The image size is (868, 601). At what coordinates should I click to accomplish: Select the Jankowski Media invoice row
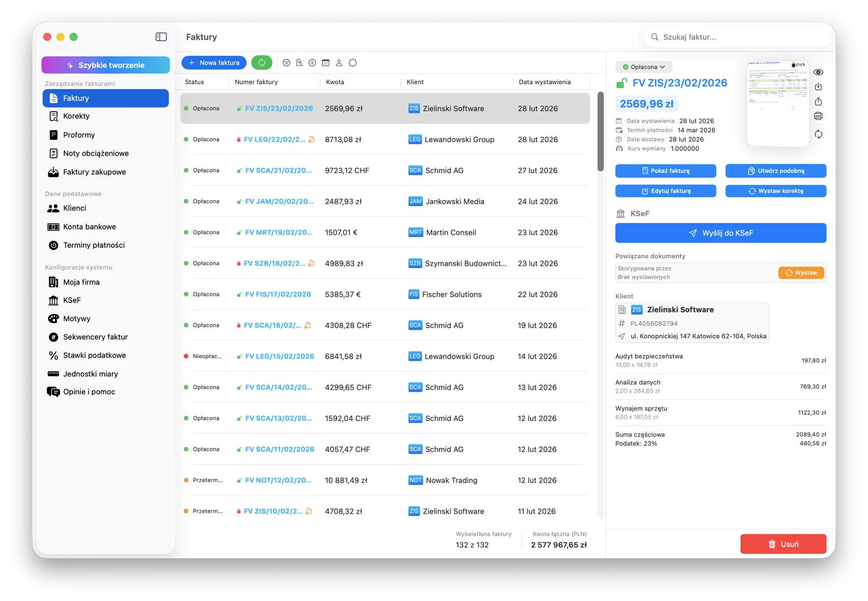point(385,201)
